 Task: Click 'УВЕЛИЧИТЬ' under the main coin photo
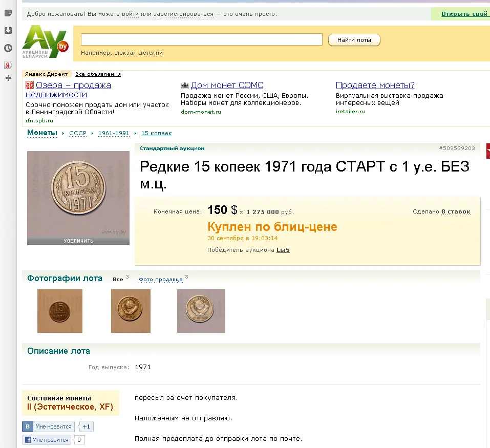pyautogui.click(x=78, y=241)
